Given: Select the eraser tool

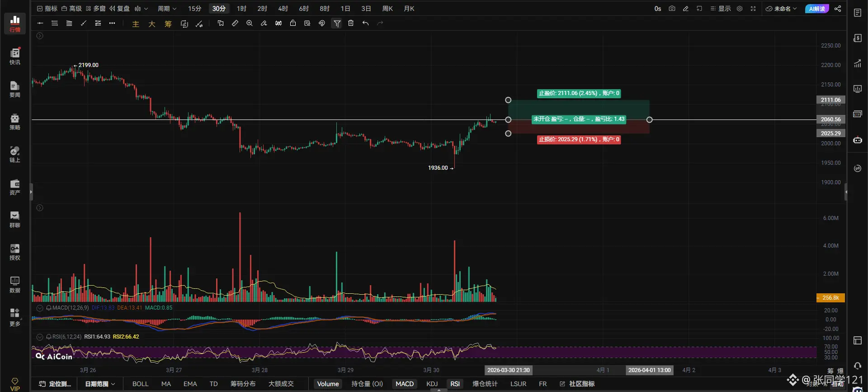Looking at the screenshot, I should coord(264,23).
